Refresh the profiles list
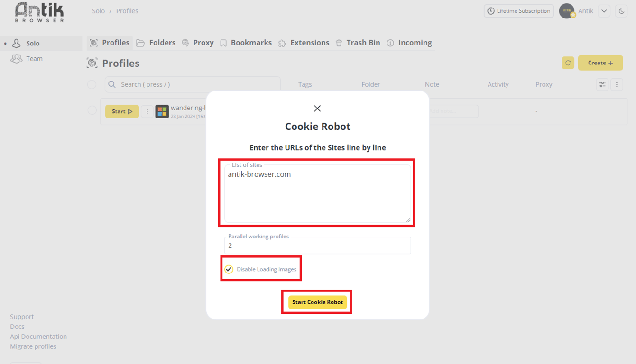Viewport: 636px width, 364px height. point(568,63)
